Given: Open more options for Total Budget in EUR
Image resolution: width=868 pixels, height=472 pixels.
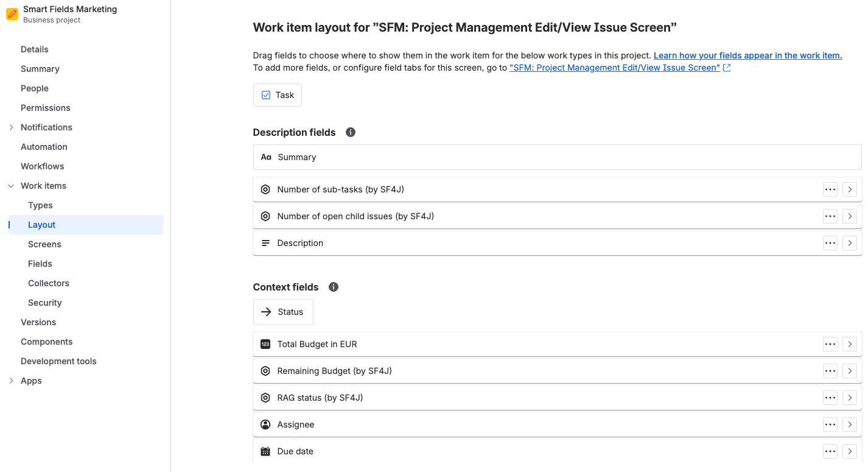Looking at the screenshot, I should [830, 344].
